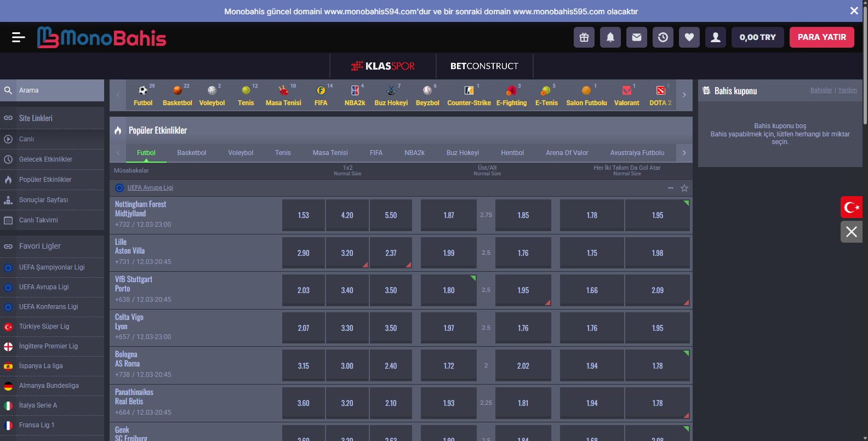Click the PARA YATIR button

click(821, 37)
